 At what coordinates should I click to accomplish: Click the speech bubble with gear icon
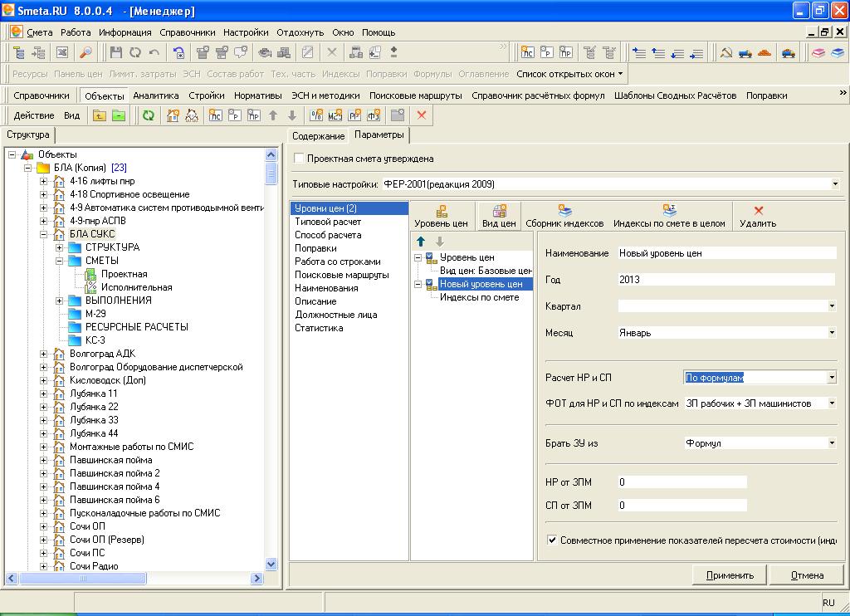pos(241,52)
